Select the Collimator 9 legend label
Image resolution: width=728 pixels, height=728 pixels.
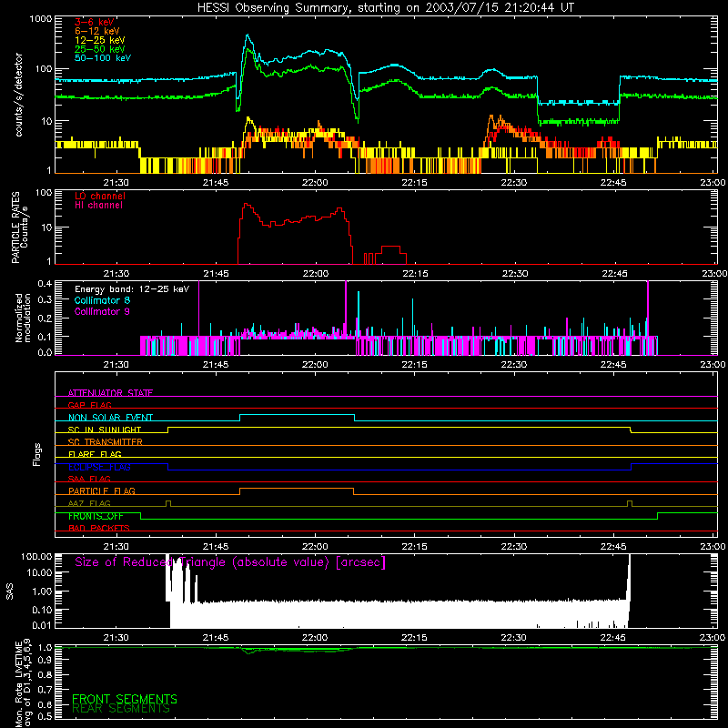[x=102, y=311]
